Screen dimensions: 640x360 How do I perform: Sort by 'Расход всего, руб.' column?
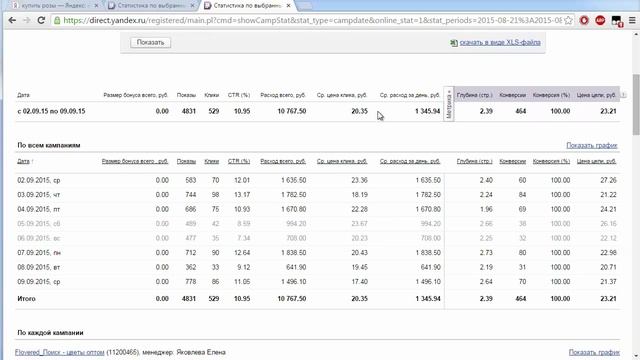283,161
